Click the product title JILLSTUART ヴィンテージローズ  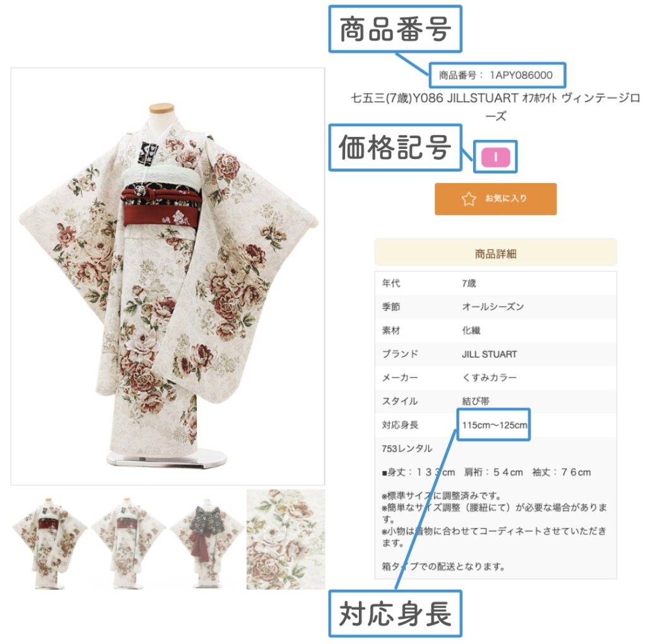click(495, 107)
